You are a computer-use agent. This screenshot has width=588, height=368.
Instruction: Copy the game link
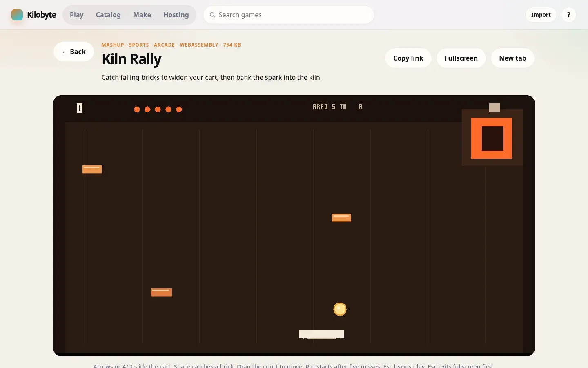point(408,58)
